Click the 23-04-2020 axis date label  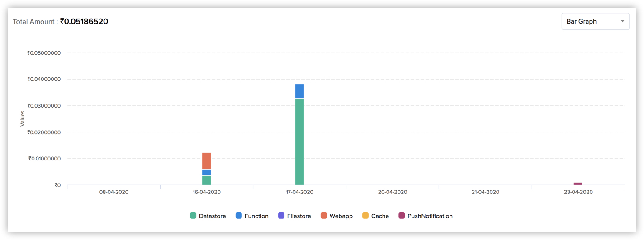[x=578, y=192]
